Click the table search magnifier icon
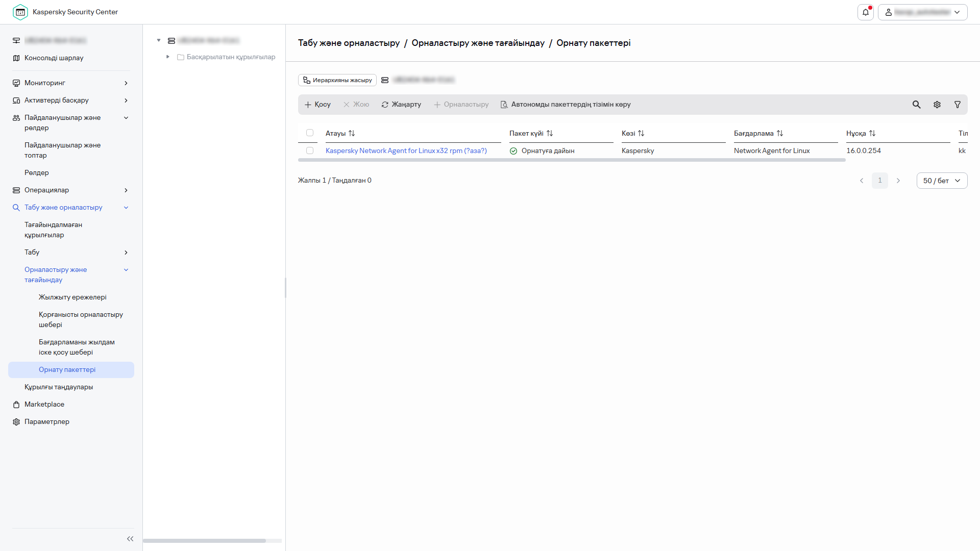Viewport: 980px width, 551px height. pos(917,105)
